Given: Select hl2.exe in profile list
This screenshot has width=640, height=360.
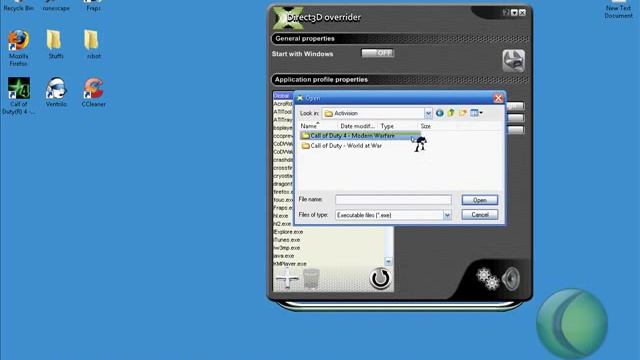Looking at the screenshot, I should [282, 224].
